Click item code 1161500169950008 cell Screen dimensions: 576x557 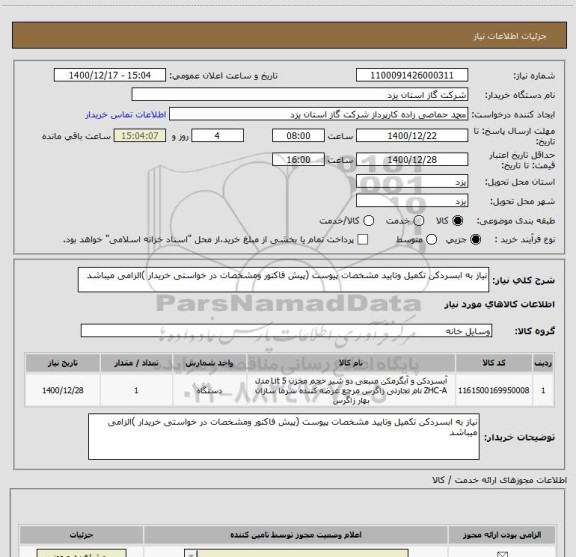point(493,390)
